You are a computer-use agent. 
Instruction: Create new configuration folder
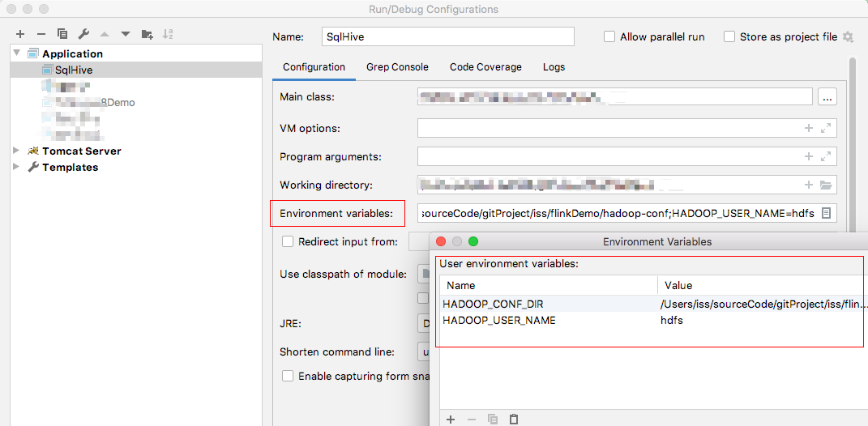[147, 34]
